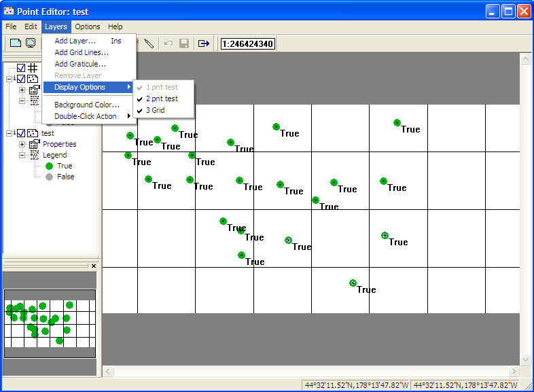Screen dimensions: 534x392
Task: Click the True legend entry text
Action: 65,166
